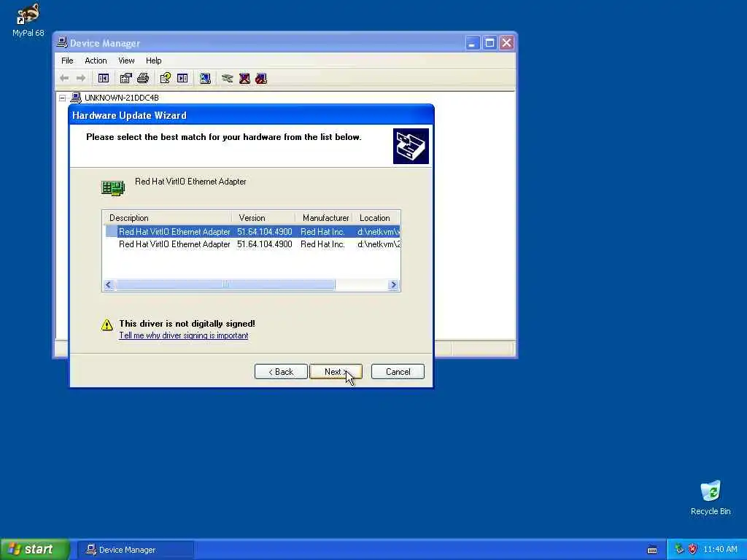Sort the driver list by Location column
Screen dimensions: 747x560
pos(376,217)
